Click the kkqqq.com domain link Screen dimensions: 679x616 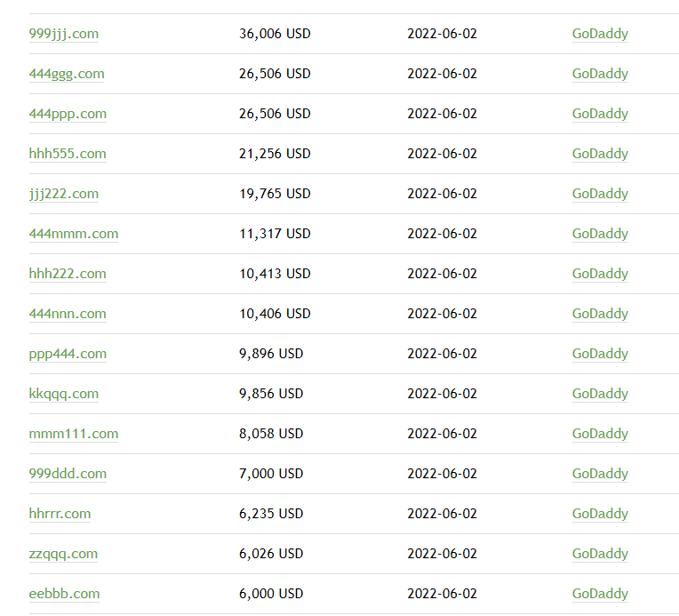(x=63, y=394)
